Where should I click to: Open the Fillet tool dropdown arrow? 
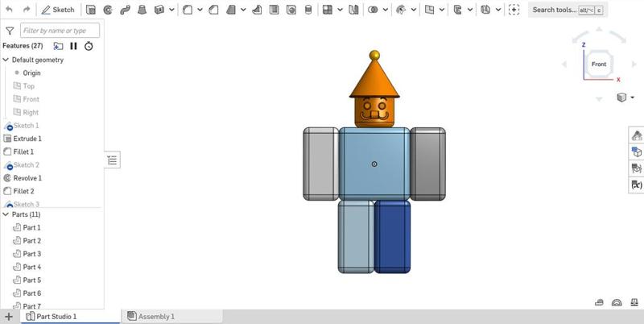coord(200,10)
